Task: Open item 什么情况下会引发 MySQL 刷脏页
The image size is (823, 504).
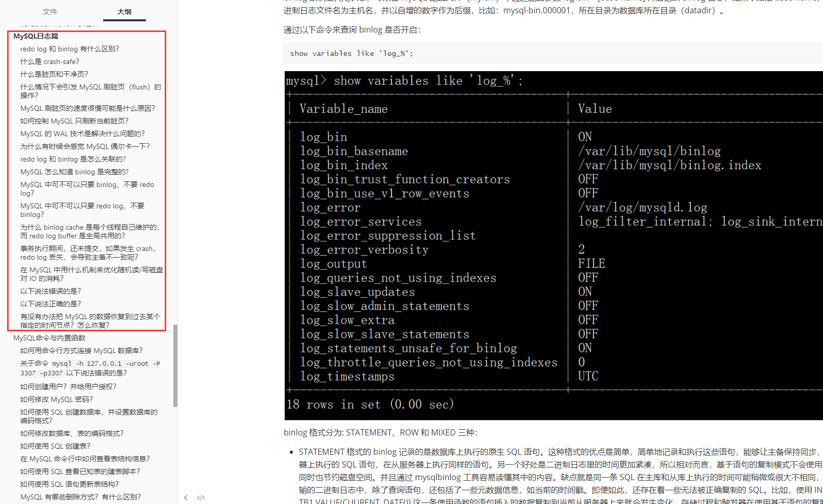Action: tap(90, 91)
